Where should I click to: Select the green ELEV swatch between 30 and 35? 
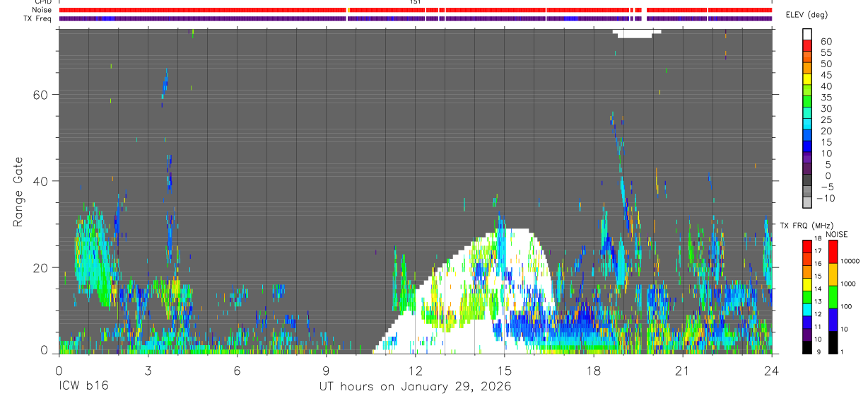point(807,103)
